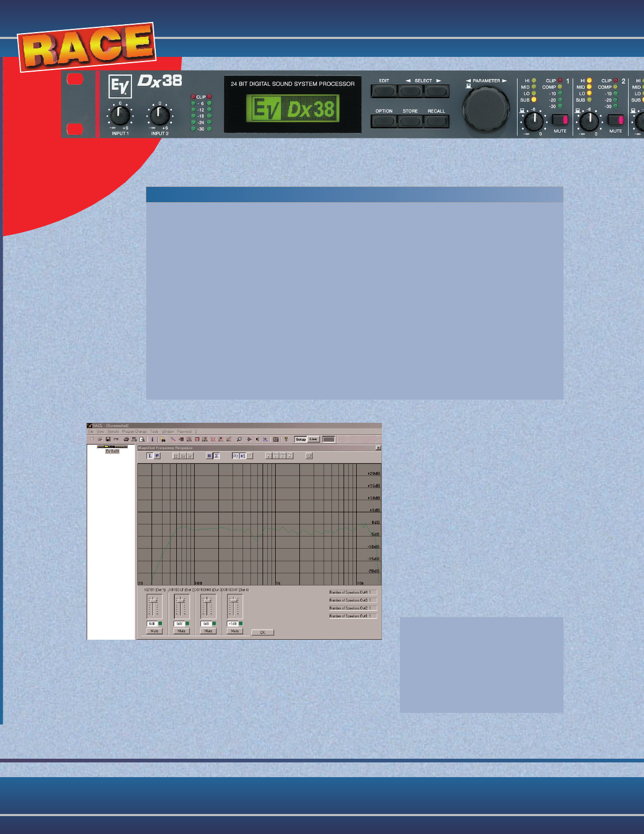Click the New file toolbar icon
Screen dimensions: 644x834
click(x=93, y=439)
